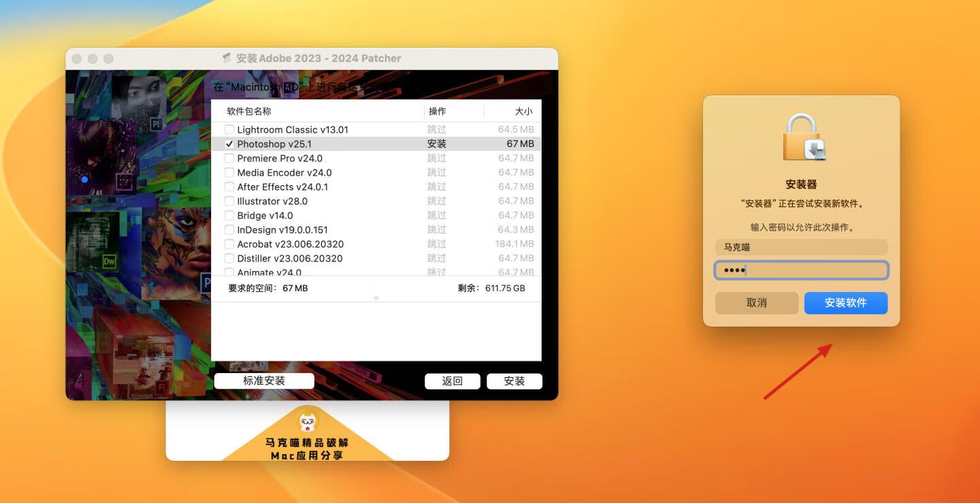Tick the Acrobat v23.006.20320 checkbox
Image resolution: width=980 pixels, height=503 pixels.
point(229,244)
